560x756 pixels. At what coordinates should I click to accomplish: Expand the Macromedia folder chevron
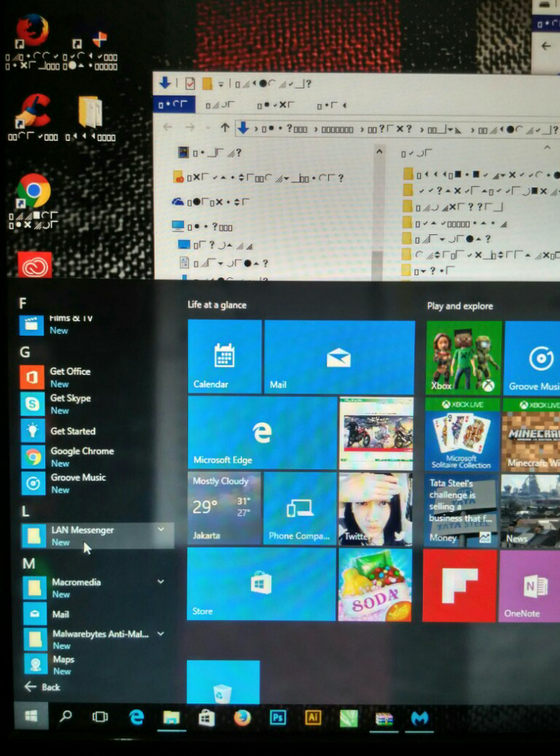tap(161, 582)
